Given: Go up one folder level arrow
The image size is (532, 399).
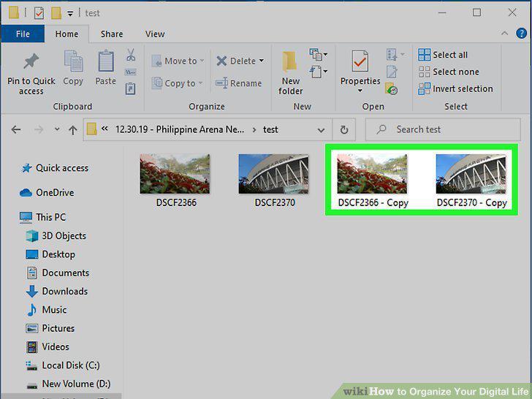Looking at the screenshot, I should [72, 129].
